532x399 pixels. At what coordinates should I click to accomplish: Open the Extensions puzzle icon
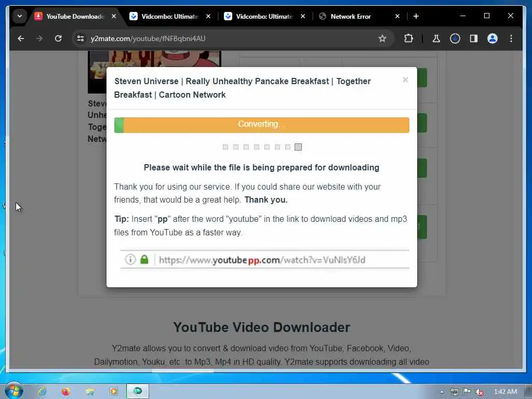click(x=408, y=38)
